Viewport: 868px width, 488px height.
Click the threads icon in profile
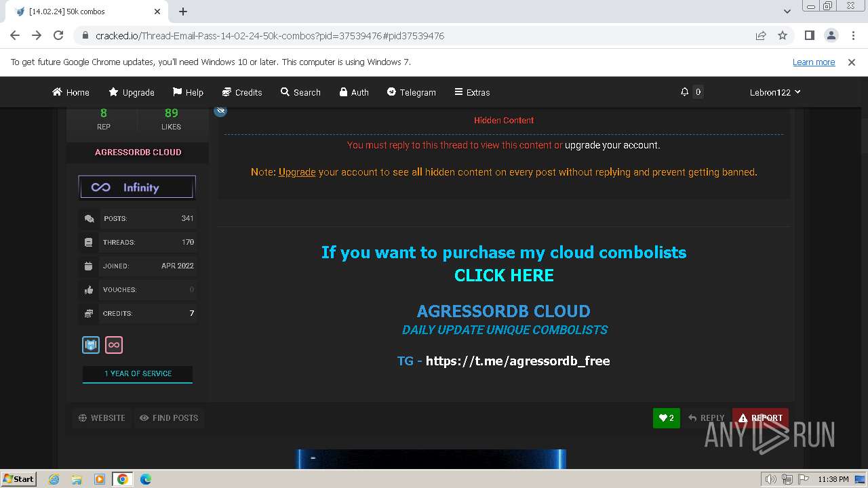point(89,243)
